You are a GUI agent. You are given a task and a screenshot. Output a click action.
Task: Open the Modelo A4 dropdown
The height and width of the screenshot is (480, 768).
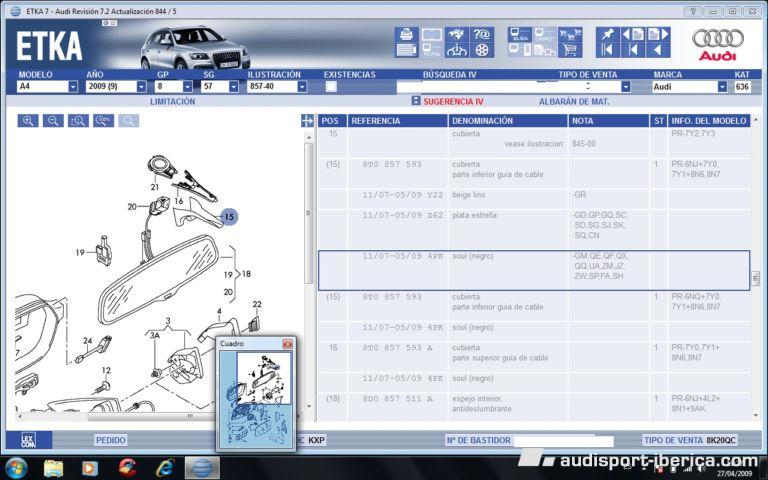tap(73, 87)
